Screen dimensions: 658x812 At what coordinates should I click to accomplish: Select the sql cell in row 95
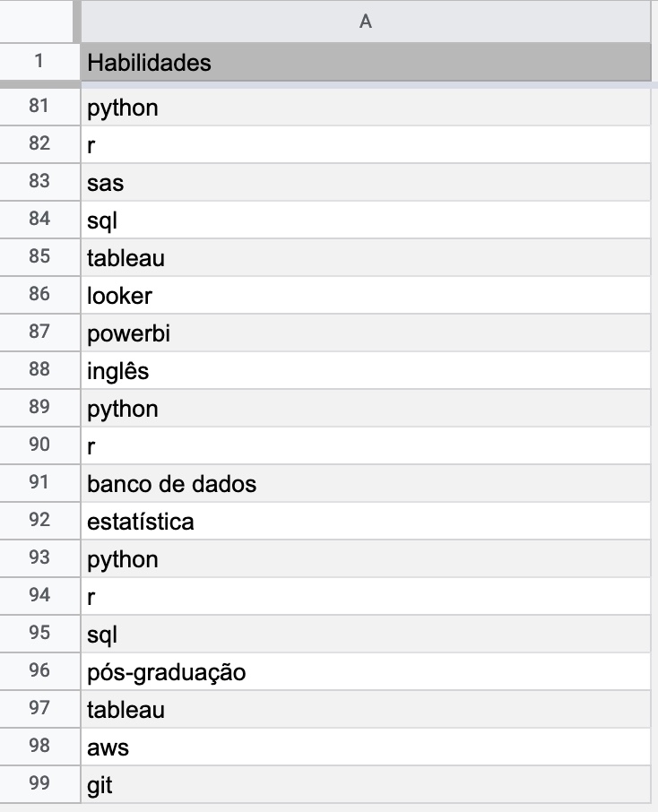(x=366, y=634)
